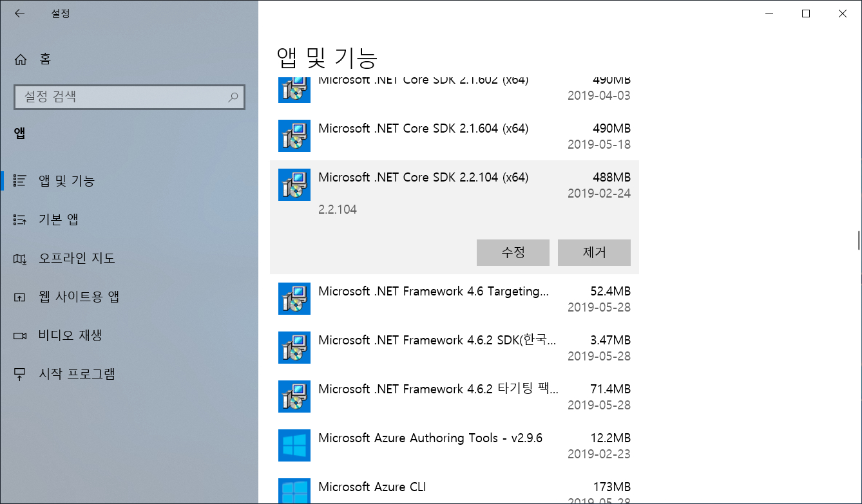Close the 설정 window
Screen dimensions: 862x504
point(843,14)
